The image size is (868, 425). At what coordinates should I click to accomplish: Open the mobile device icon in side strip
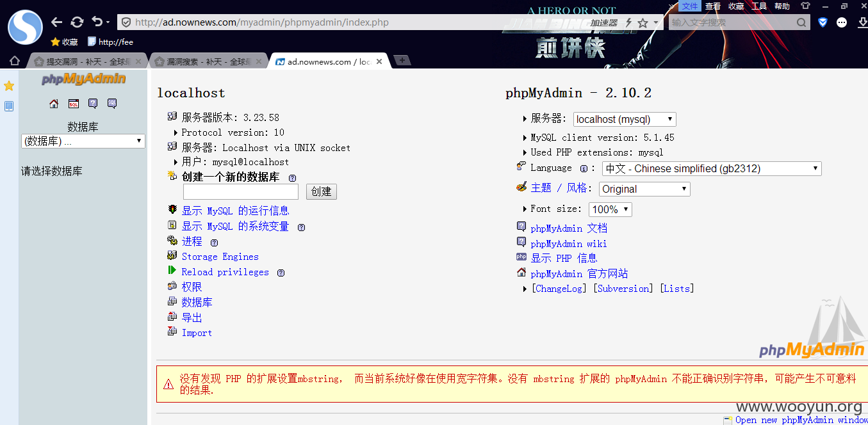9,106
